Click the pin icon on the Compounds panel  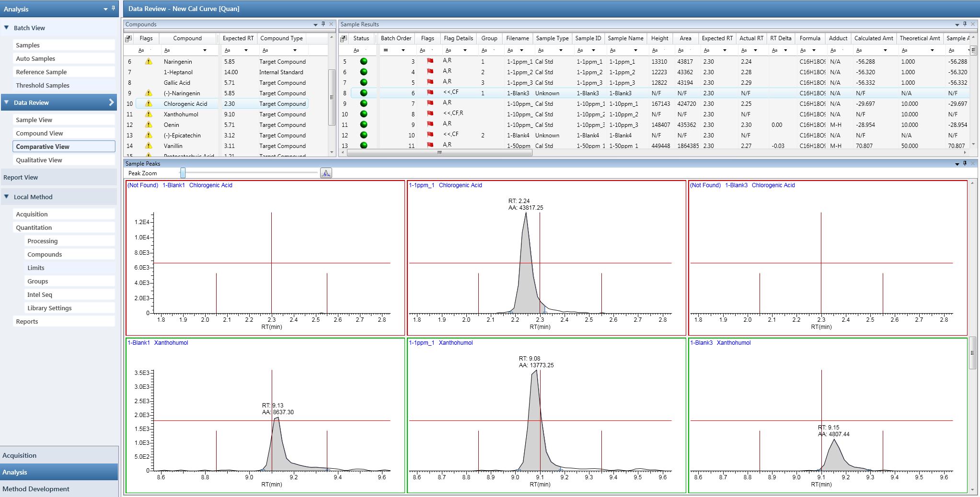click(323, 24)
